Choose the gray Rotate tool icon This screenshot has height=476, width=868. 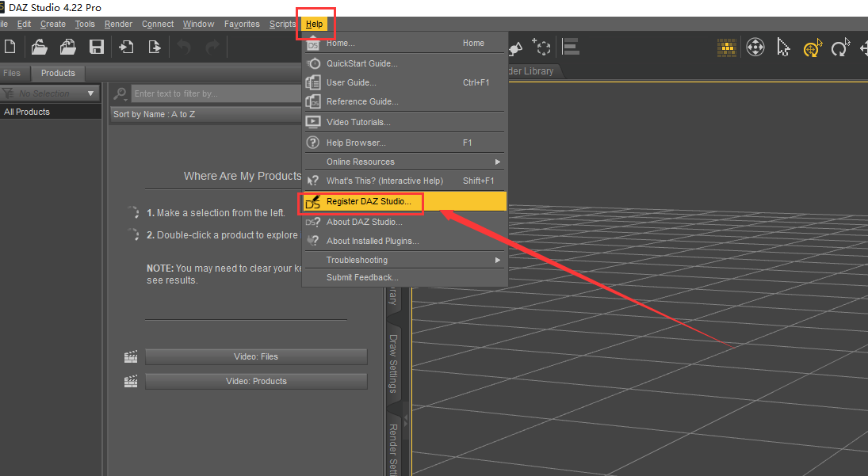click(x=839, y=48)
